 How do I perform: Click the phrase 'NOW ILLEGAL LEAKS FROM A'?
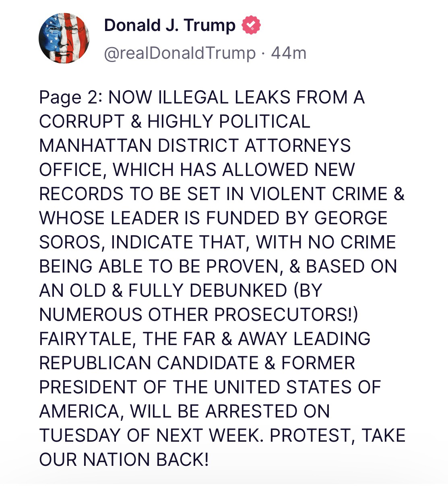(236, 97)
